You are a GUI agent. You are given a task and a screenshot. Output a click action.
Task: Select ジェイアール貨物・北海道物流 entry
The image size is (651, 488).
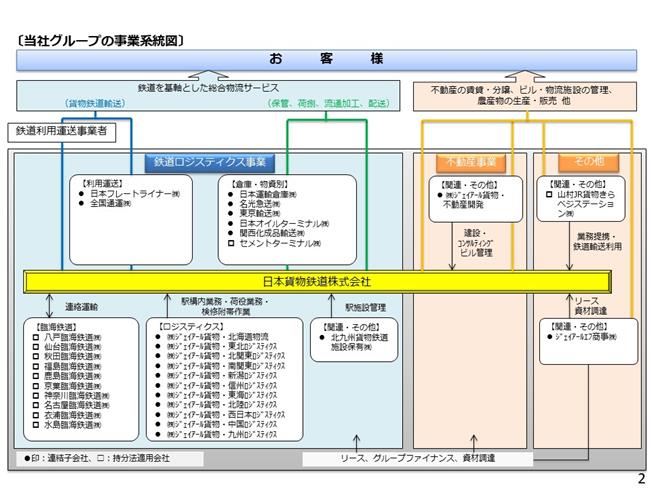pyautogui.click(x=212, y=337)
